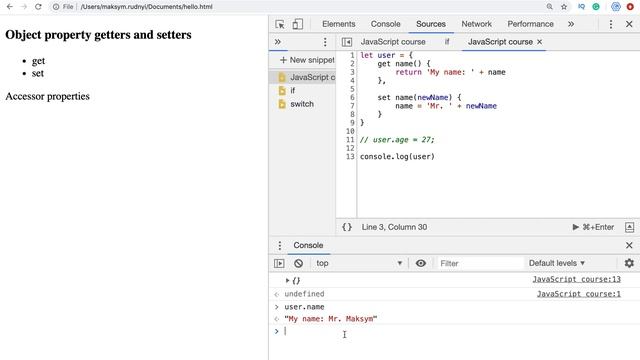Select the Console drawer tab
The image size is (640, 360).
pos(309,245)
